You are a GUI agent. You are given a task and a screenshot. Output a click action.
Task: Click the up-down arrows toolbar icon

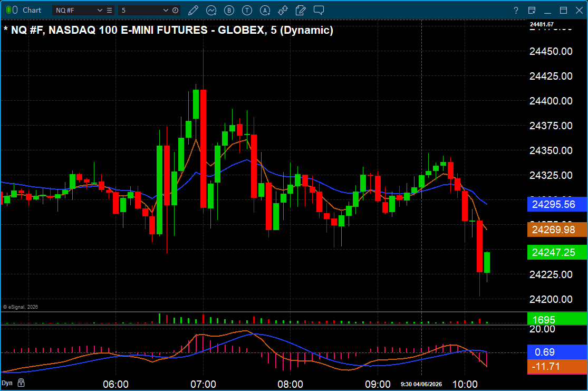(283, 11)
